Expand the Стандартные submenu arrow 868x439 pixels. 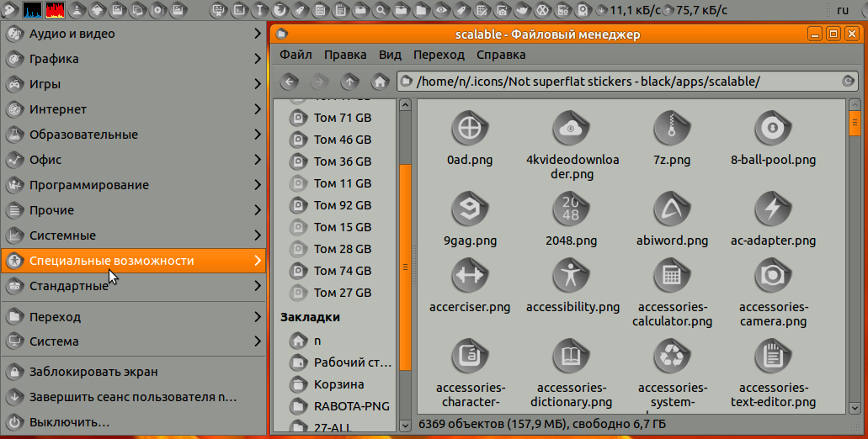pos(258,286)
